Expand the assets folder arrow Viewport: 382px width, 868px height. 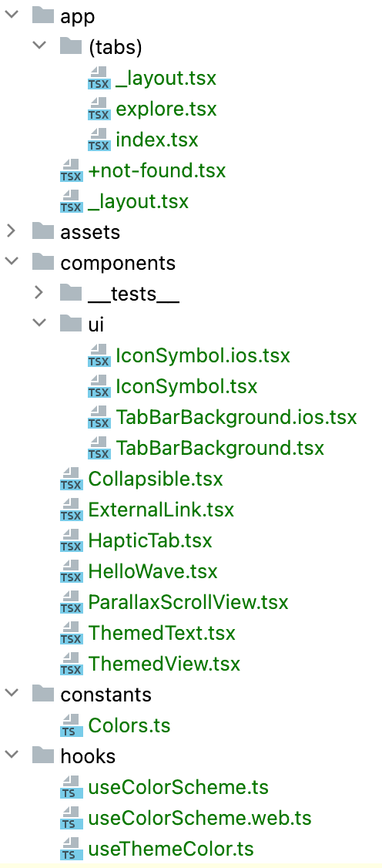coord(11,231)
